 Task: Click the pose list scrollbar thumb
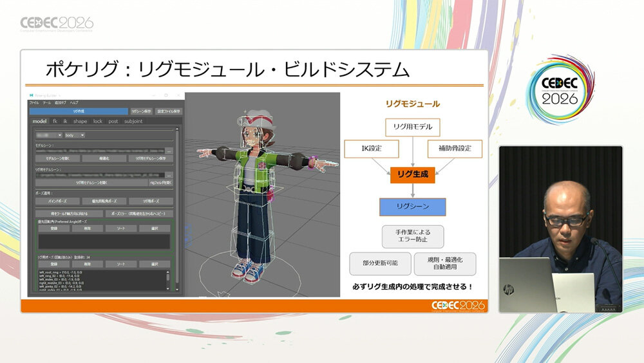(x=167, y=277)
